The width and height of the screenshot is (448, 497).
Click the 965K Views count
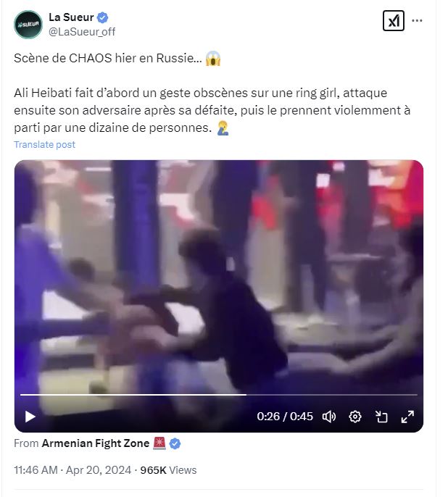pyautogui.click(x=168, y=469)
